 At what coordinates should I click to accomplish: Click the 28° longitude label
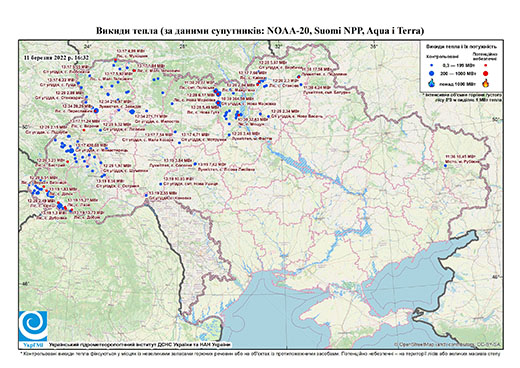click(x=183, y=46)
